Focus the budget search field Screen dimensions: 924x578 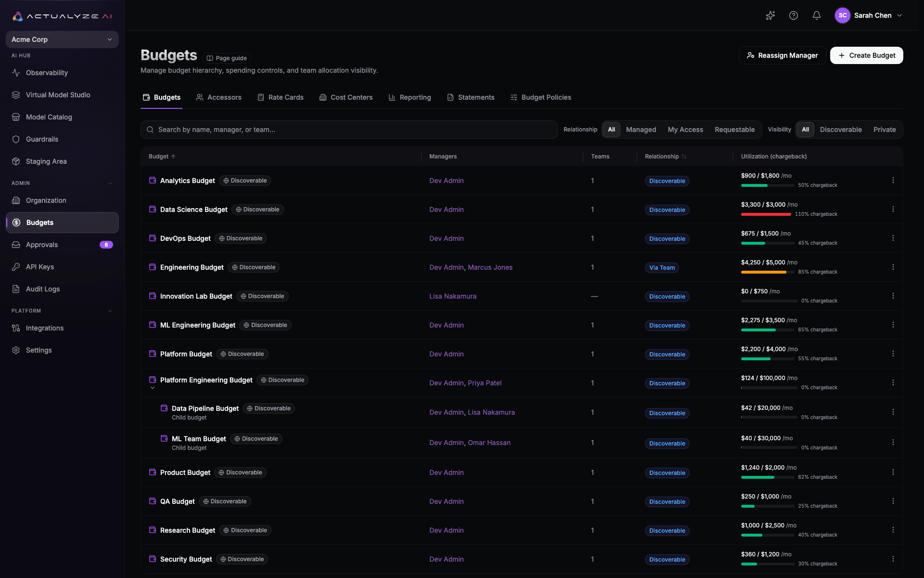349,130
